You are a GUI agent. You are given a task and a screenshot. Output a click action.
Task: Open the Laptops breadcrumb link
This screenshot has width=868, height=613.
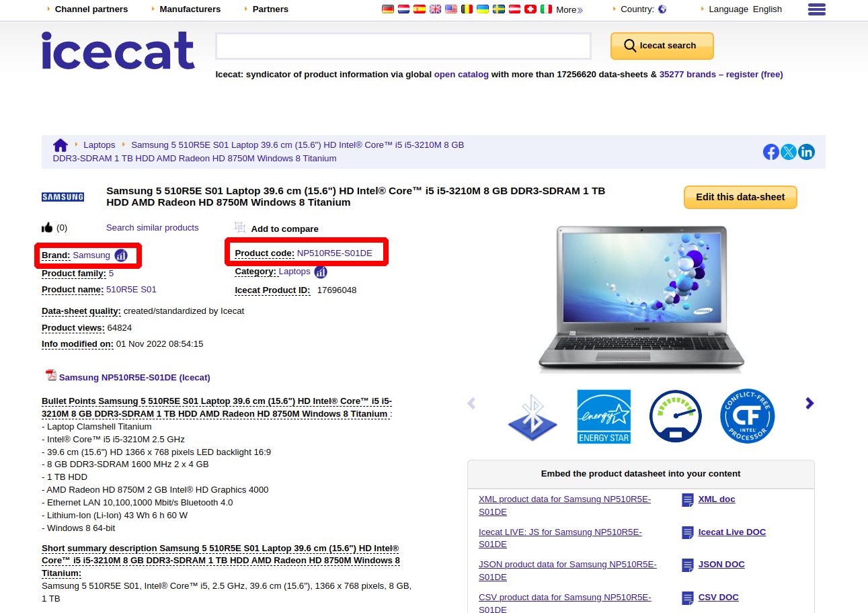point(100,145)
